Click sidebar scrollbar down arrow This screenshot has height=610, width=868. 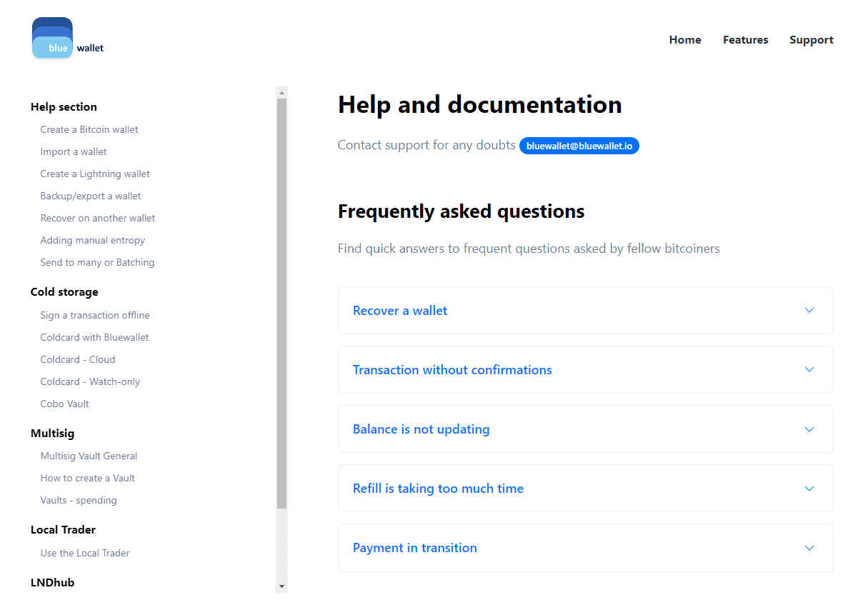tap(281, 586)
